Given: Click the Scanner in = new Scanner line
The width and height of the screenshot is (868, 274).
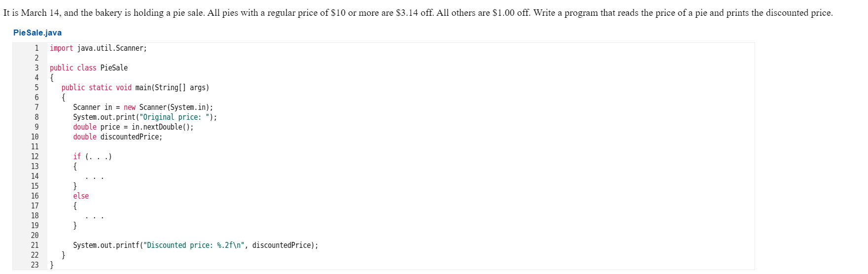Looking at the screenshot, I should click(143, 107).
